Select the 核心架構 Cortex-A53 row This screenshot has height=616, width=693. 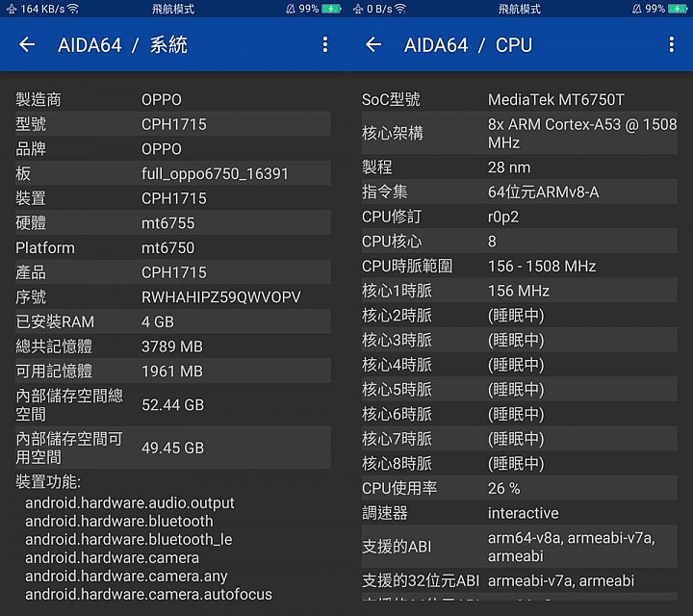(x=520, y=134)
